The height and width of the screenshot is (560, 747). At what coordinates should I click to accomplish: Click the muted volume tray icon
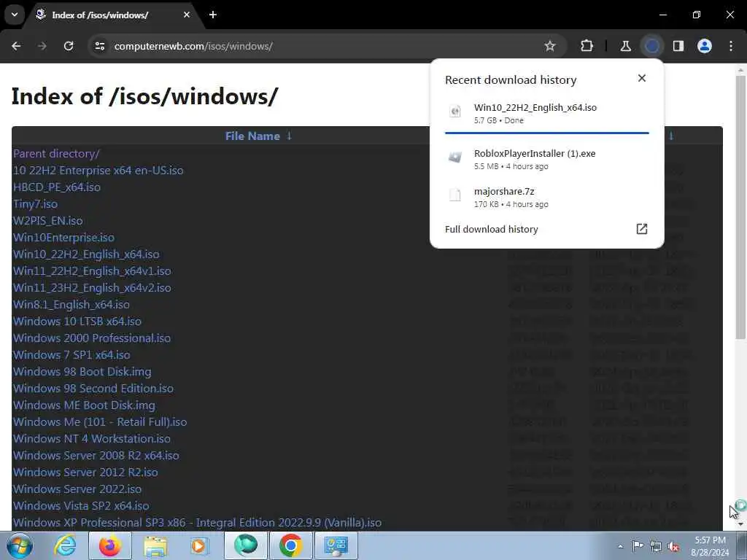[673, 546]
